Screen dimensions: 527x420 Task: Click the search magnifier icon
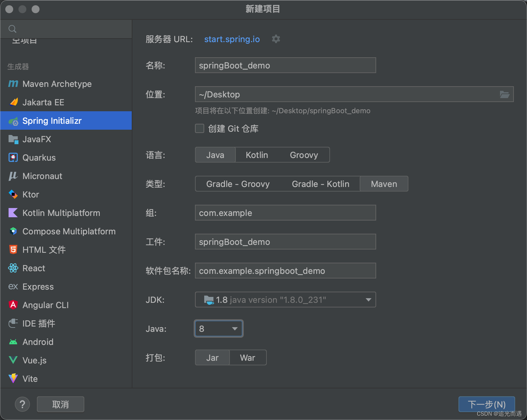[13, 29]
